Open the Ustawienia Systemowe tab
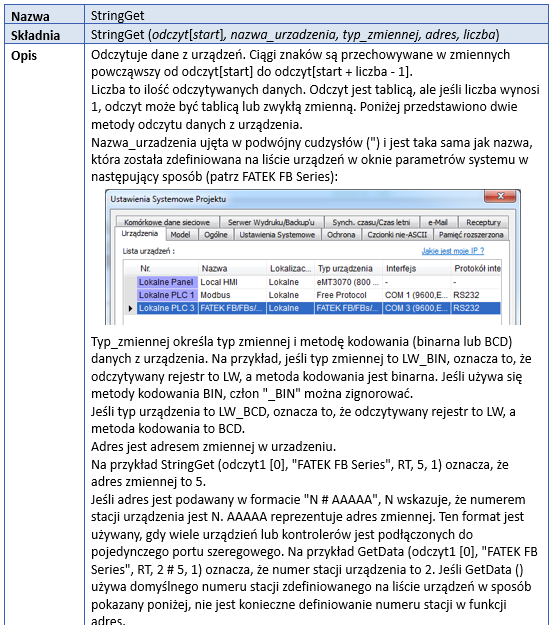Image resolution: width=553 pixels, height=625 pixels. pos(277,235)
